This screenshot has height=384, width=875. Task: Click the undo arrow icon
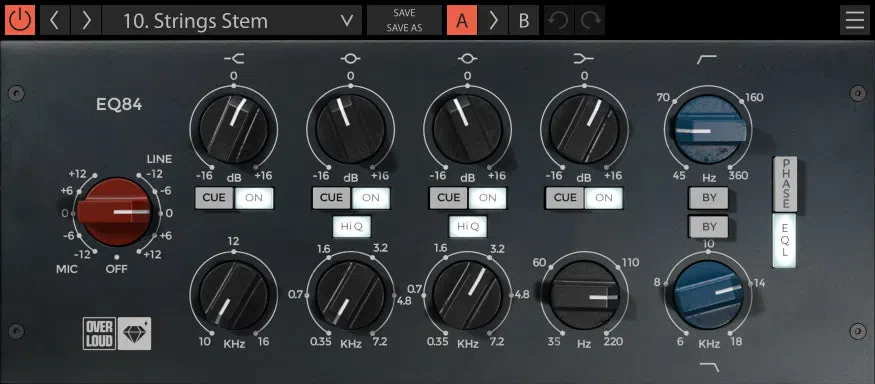pos(559,21)
